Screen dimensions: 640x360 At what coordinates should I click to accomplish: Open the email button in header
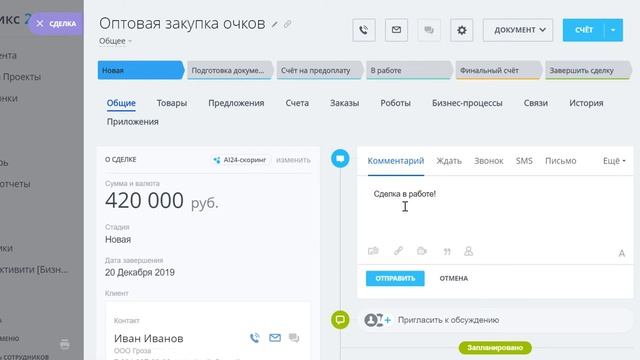click(396, 30)
